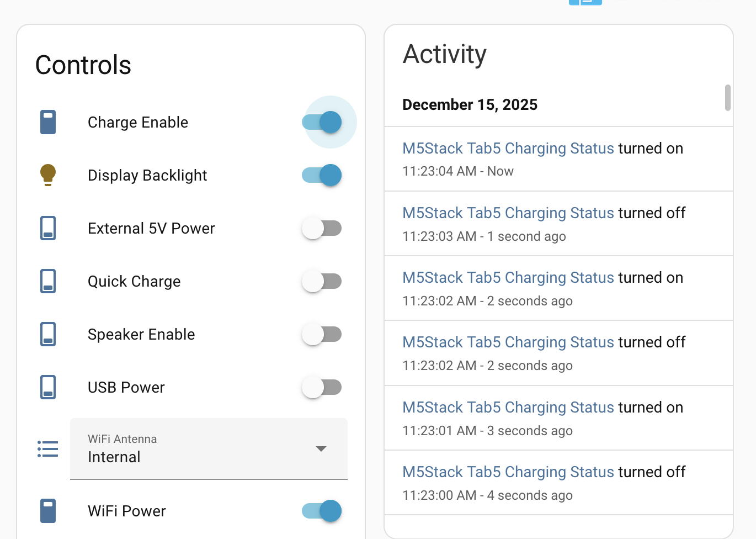The width and height of the screenshot is (756, 539).
Task: Open Charging Status link from 11:23:00 AM
Action: tap(508, 472)
